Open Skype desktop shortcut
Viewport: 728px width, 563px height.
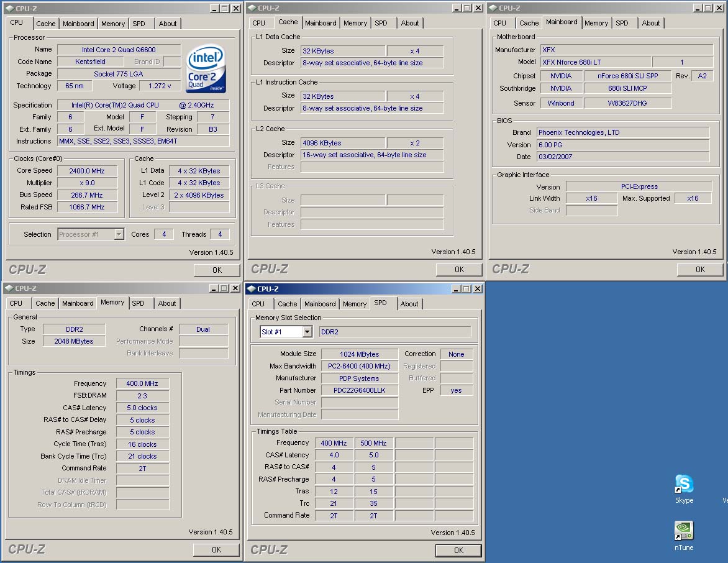[684, 489]
